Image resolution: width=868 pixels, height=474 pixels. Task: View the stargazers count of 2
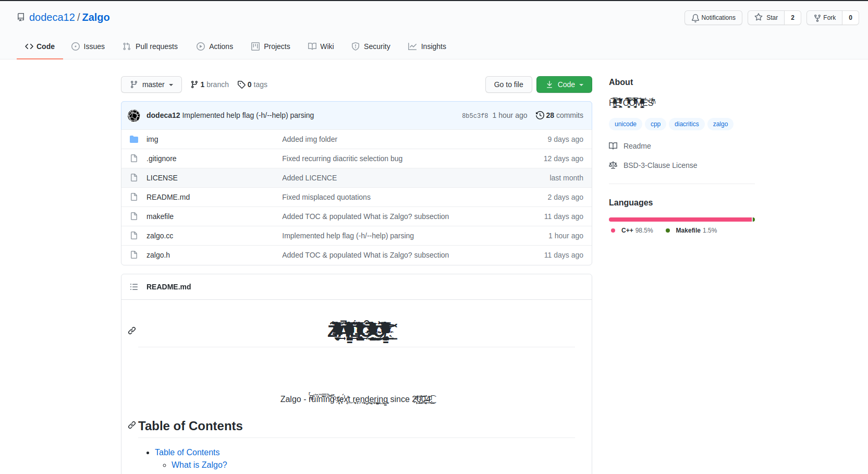(x=792, y=18)
